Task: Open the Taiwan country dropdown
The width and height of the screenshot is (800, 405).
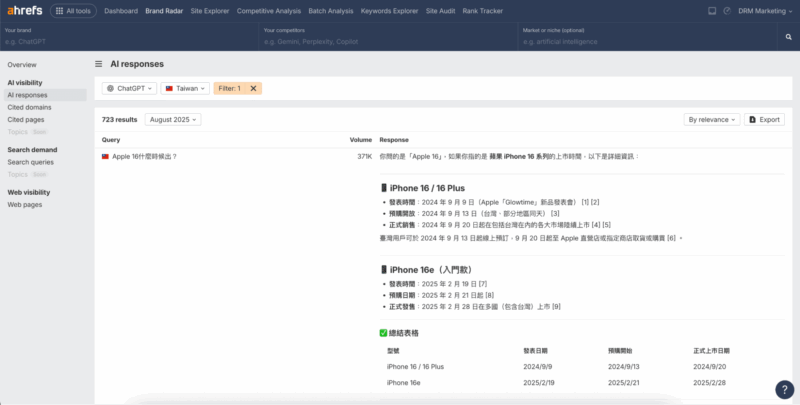Action: (185, 88)
